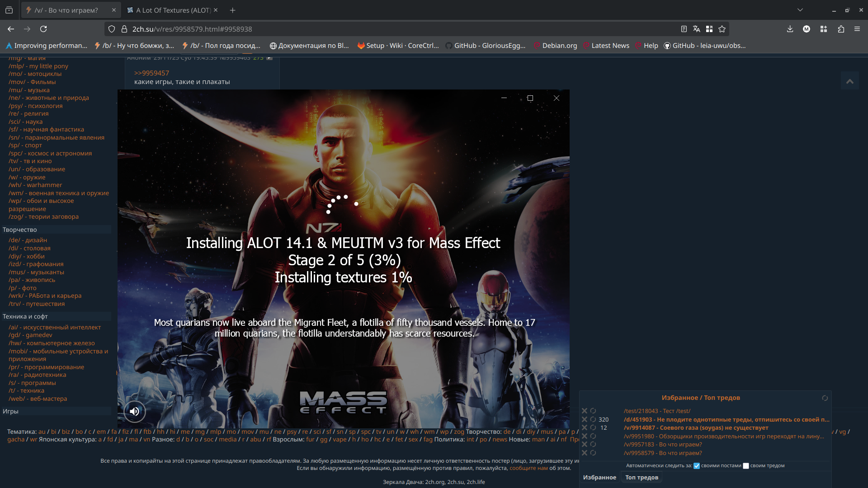Toggle reader view in the address bar
The height and width of the screenshot is (488, 868).
(x=684, y=29)
